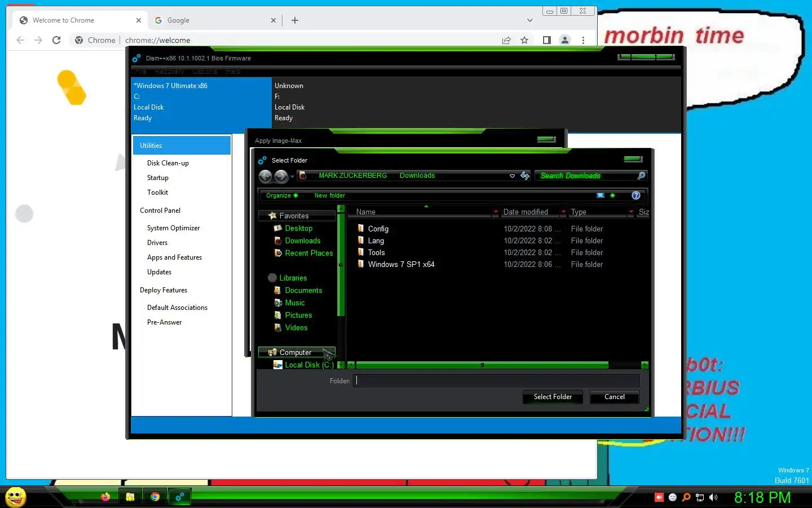Open Toolkit in Dism++ sidebar
This screenshot has width=812, height=508.
157,192
